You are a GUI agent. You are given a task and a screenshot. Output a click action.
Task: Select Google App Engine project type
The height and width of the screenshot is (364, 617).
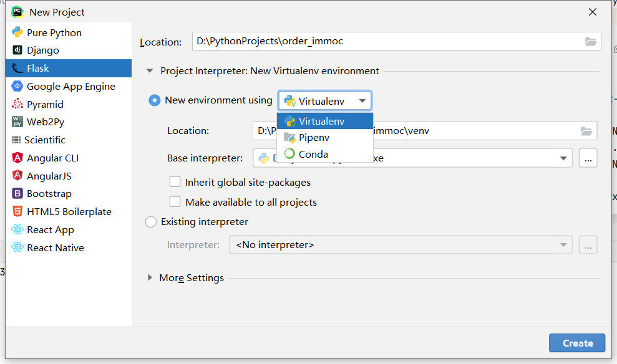(70, 87)
